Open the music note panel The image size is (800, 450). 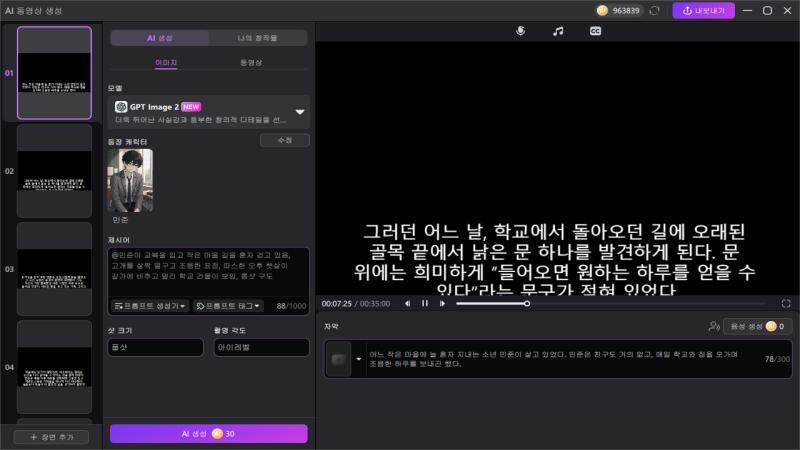(558, 31)
